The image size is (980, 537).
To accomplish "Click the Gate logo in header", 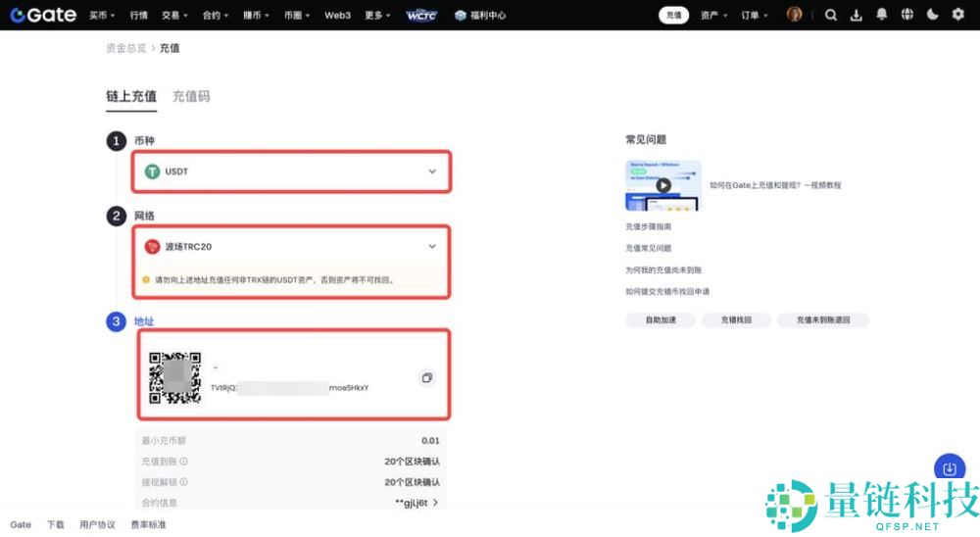I will (43, 15).
